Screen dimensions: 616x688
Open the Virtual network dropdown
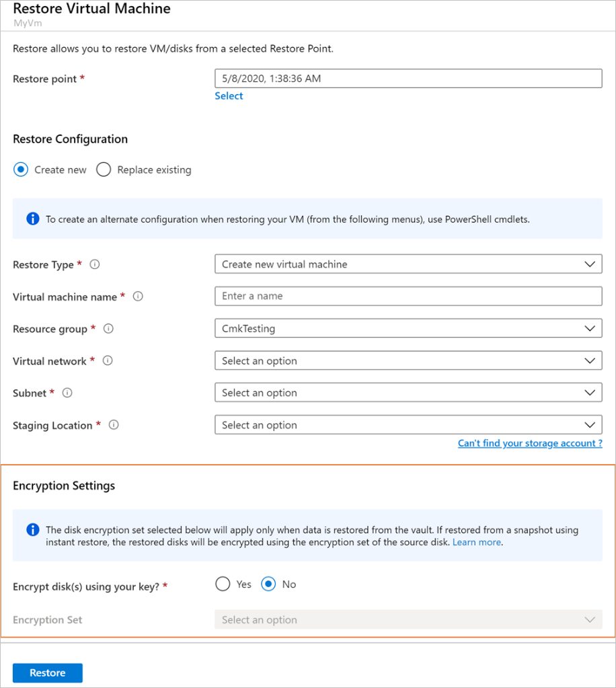(408, 361)
